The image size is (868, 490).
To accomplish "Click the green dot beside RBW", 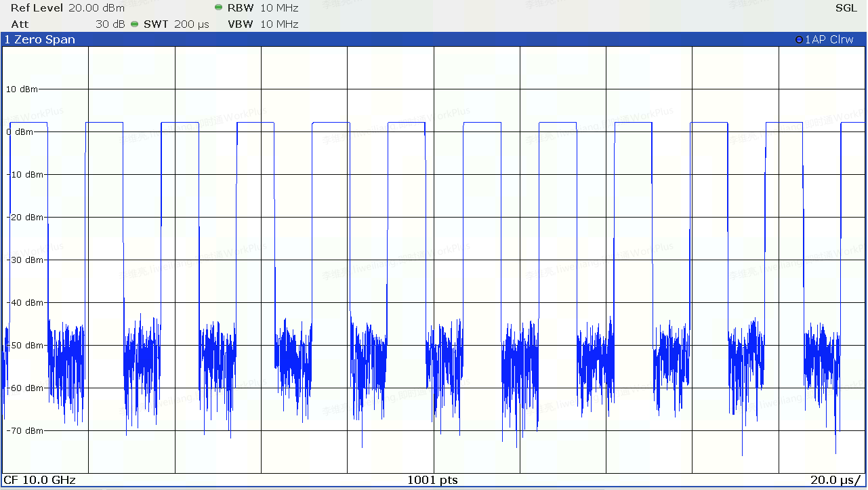I will (218, 8).
